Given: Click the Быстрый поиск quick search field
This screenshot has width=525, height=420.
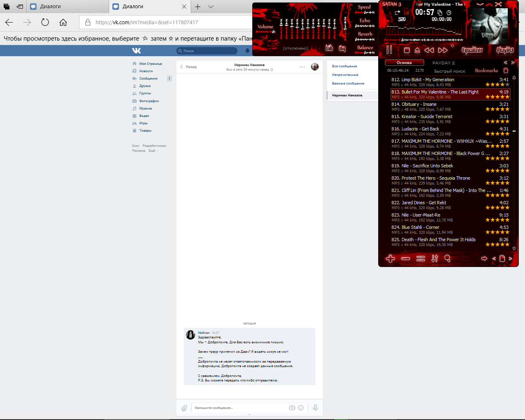Looking at the screenshot, I should [450, 71].
